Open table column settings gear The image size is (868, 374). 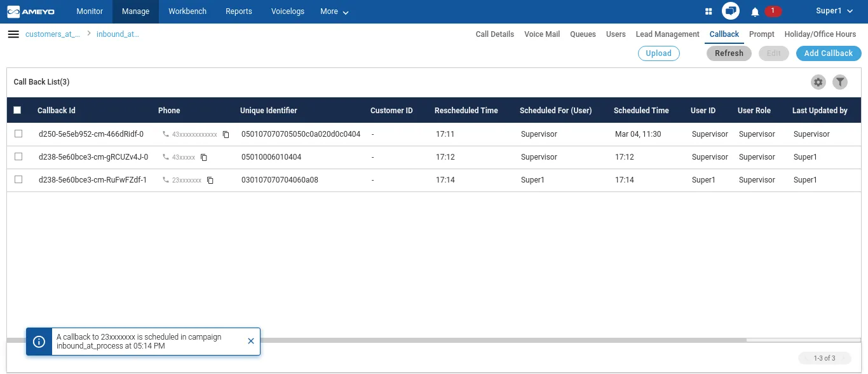[x=818, y=82]
